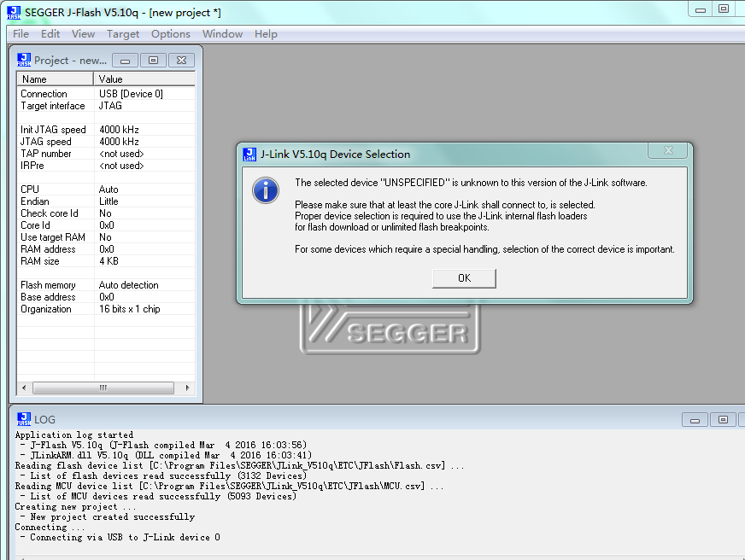Click the Little endian value
This screenshot has width=745, height=560.
coord(109,201)
